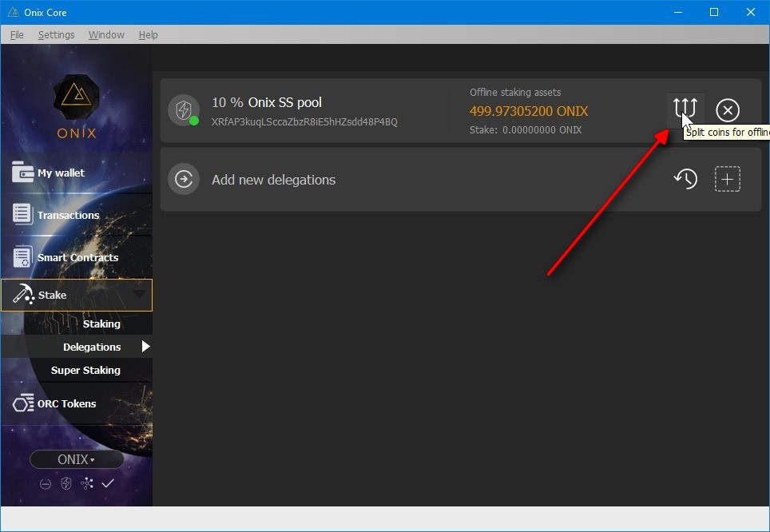Open the Window menu

pos(106,35)
